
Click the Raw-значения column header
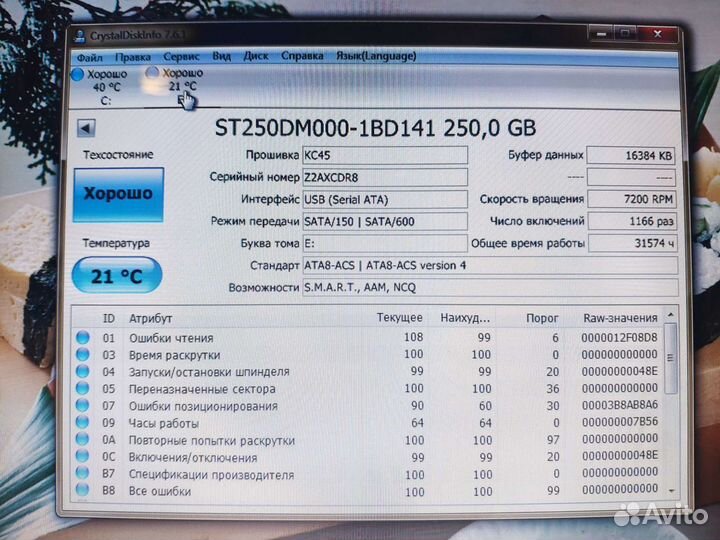(x=620, y=318)
